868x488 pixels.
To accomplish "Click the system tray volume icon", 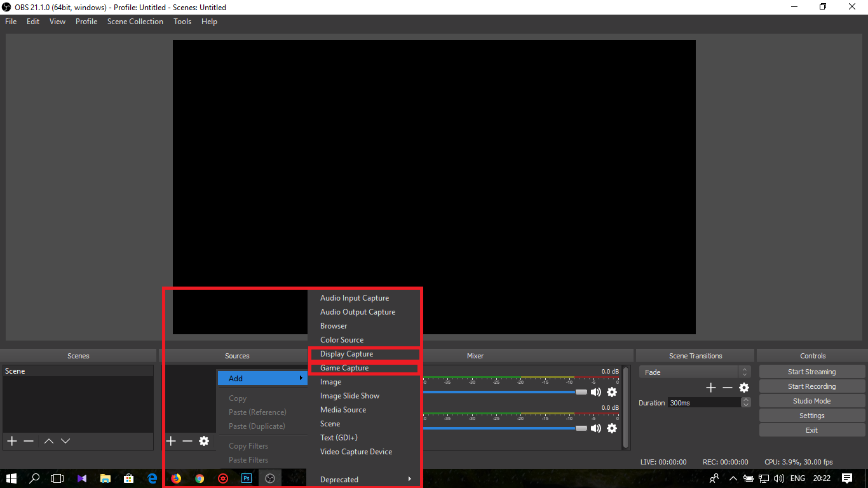I will coord(779,478).
